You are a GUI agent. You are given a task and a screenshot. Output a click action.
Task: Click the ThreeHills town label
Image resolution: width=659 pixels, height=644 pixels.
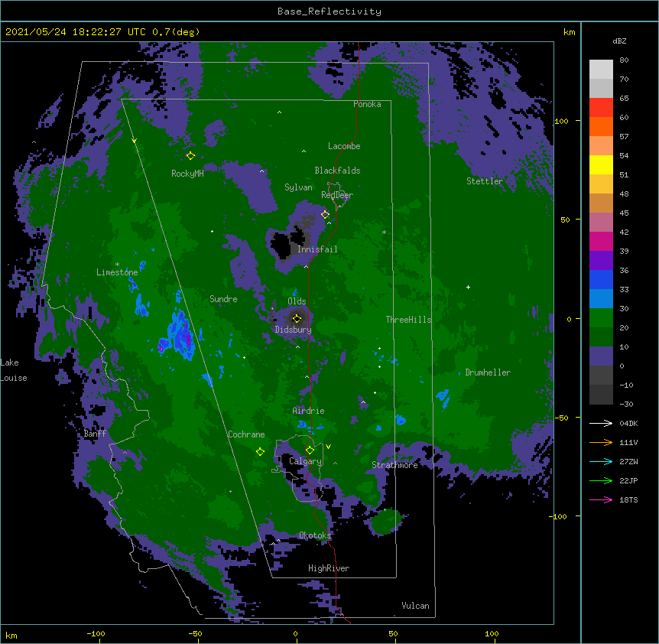[409, 320]
